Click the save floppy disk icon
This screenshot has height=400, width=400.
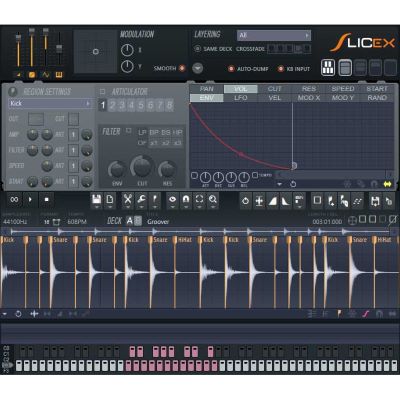pyautogui.click(x=97, y=200)
